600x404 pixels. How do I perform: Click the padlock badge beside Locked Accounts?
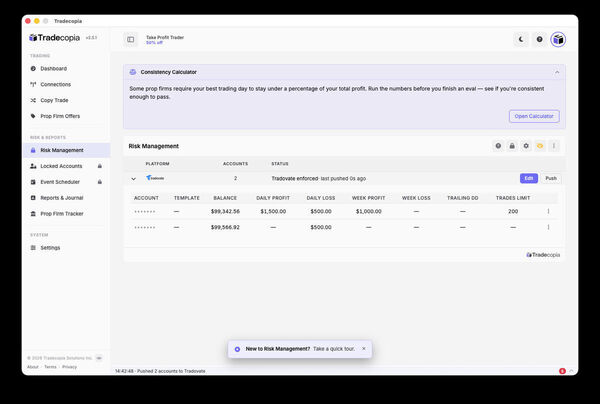pyautogui.click(x=99, y=166)
